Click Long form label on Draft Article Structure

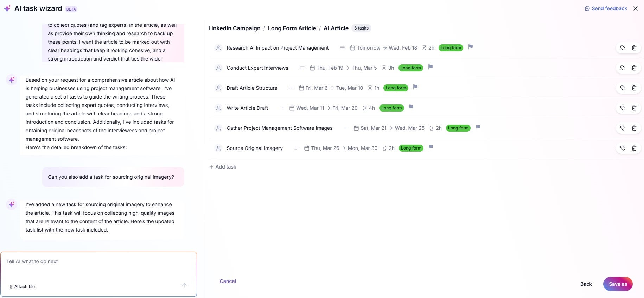[396, 88]
